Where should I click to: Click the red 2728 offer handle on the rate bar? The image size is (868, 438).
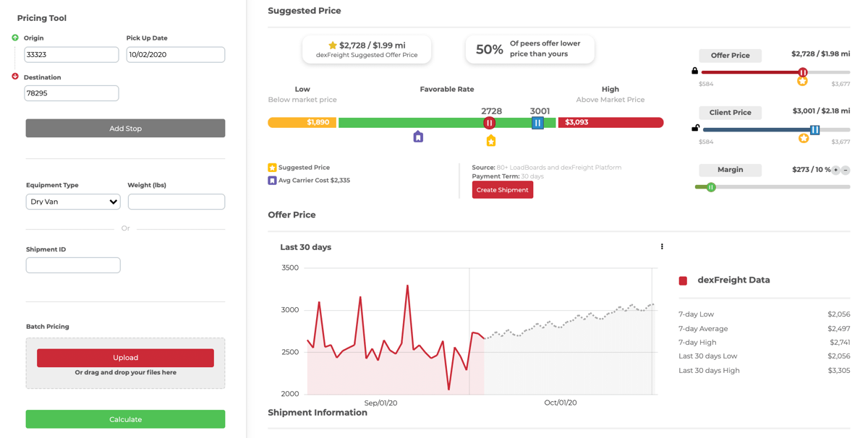coord(490,123)
